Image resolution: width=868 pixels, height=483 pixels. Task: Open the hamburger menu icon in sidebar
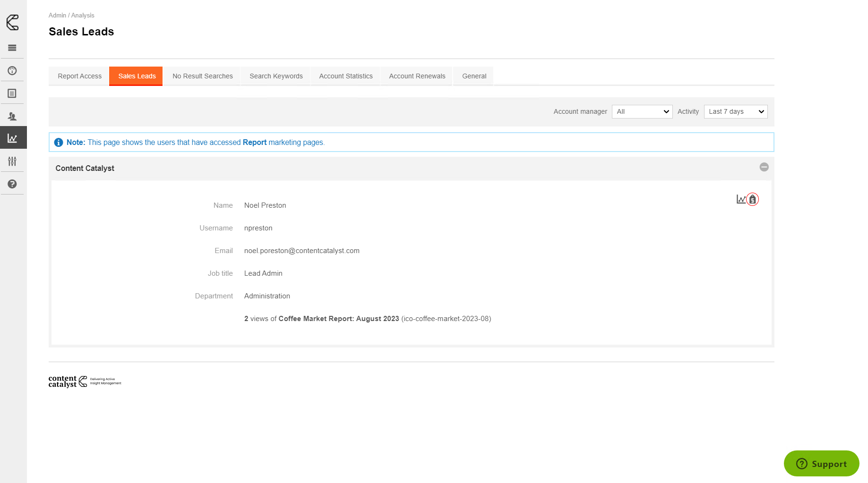[x=12, y=48]
